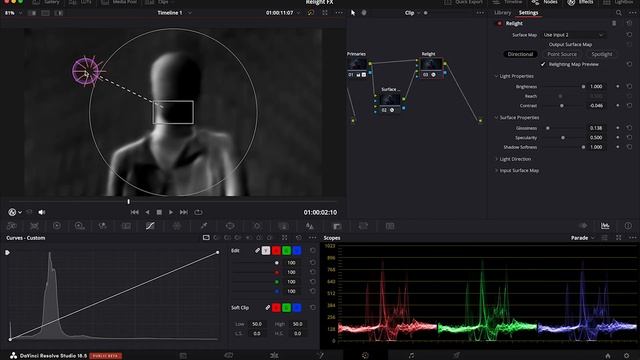The image size is (640, 360).
Task: Open Surface Map dropdown 'Use Input 2'
Action: tap(573, 35)
